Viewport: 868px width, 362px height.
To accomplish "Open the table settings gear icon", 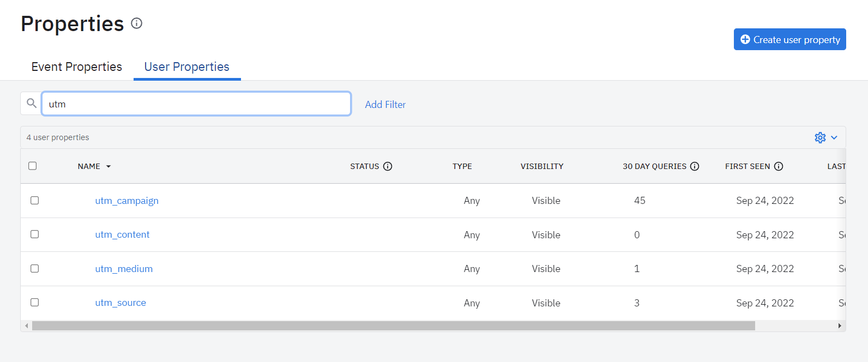I will coord(820,137).
